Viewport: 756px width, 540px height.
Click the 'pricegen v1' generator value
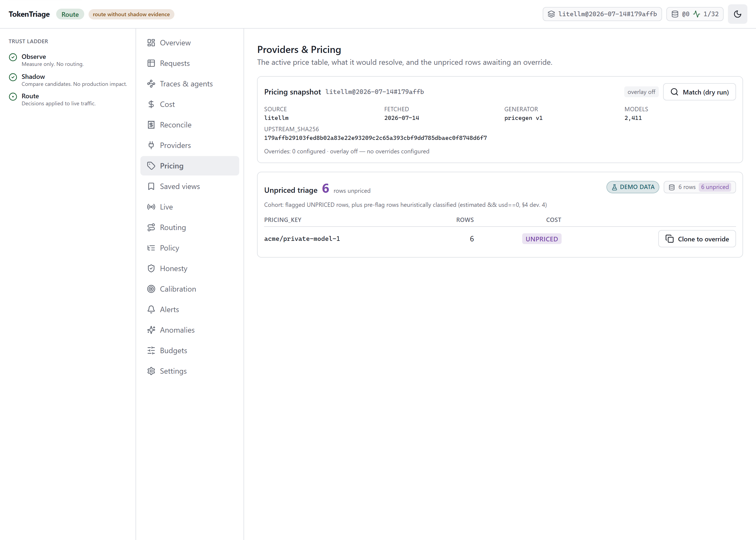(x=523, y=118)
